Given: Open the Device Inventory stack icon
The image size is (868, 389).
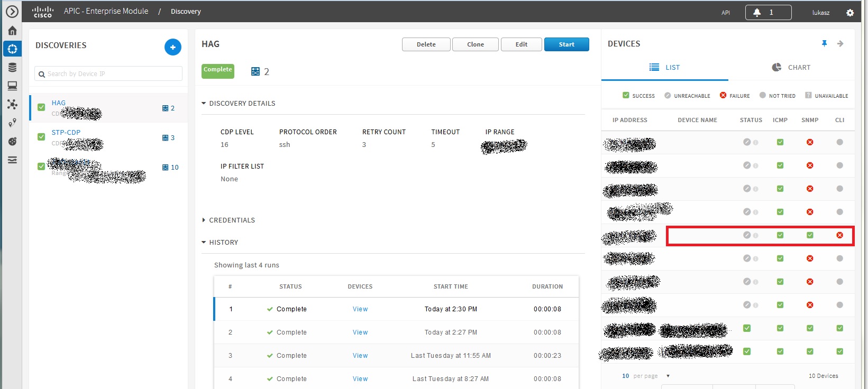Looking at the screenshot, I should 12,67.
